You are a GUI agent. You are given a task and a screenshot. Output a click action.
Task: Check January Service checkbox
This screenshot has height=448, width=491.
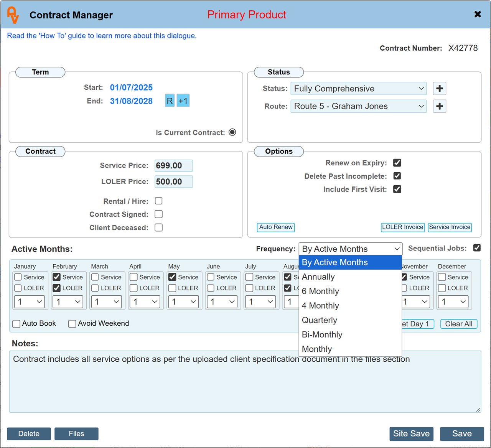pos(18,277)
